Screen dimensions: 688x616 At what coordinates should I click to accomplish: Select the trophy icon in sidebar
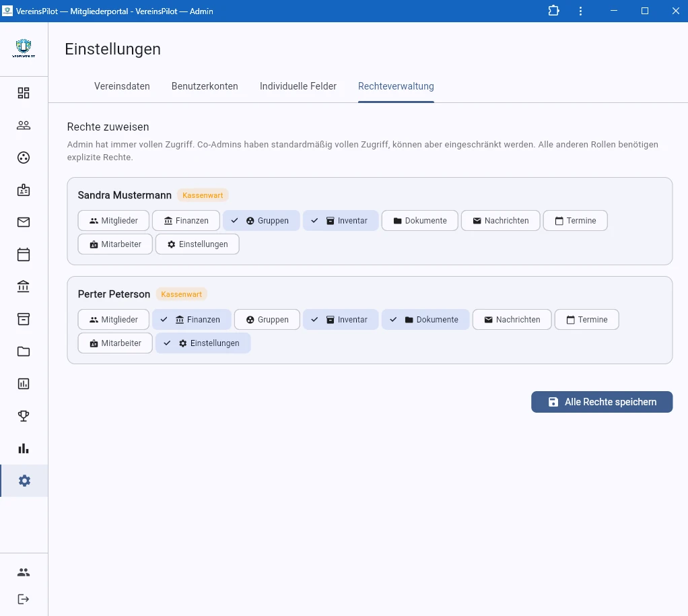click(24, 415)
